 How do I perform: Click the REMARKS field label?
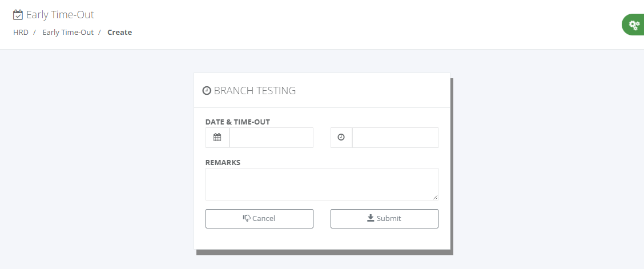click(x=223, y=162)
